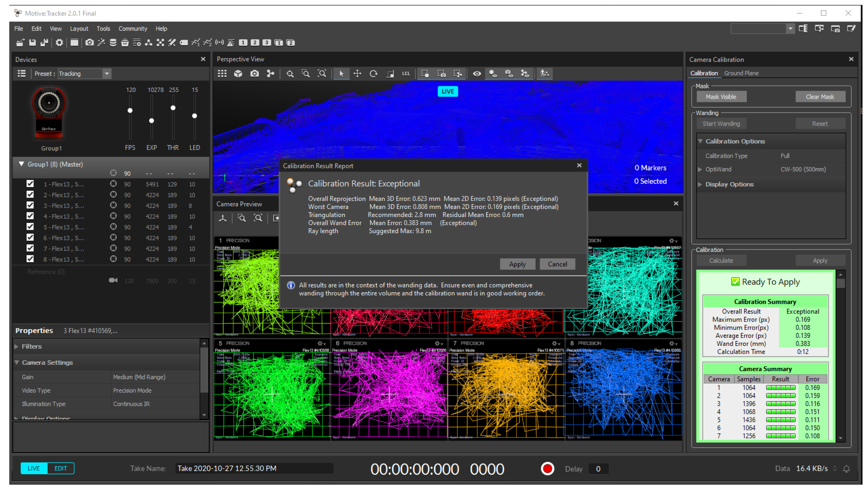Open the Tools menu

pos(103,29)
